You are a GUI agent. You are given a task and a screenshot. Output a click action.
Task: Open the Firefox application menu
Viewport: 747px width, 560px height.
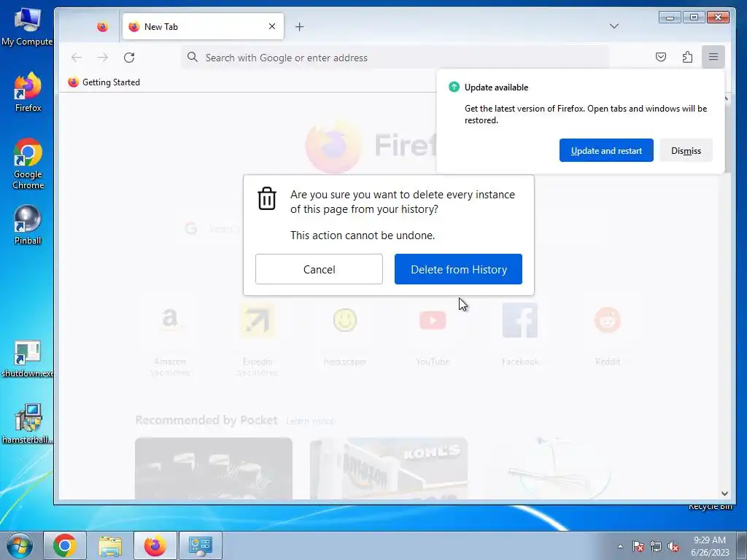click(713, 57)
